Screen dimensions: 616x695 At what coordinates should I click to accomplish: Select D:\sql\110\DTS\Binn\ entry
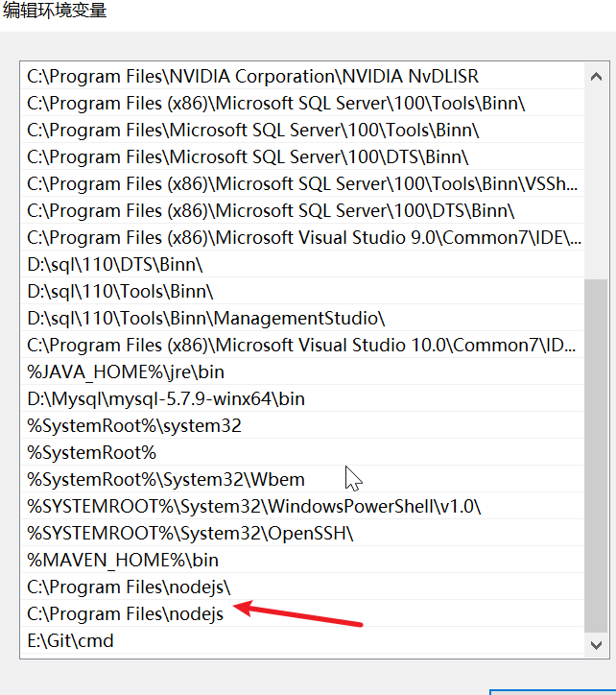pyautogui.click(x=302, y=264)
